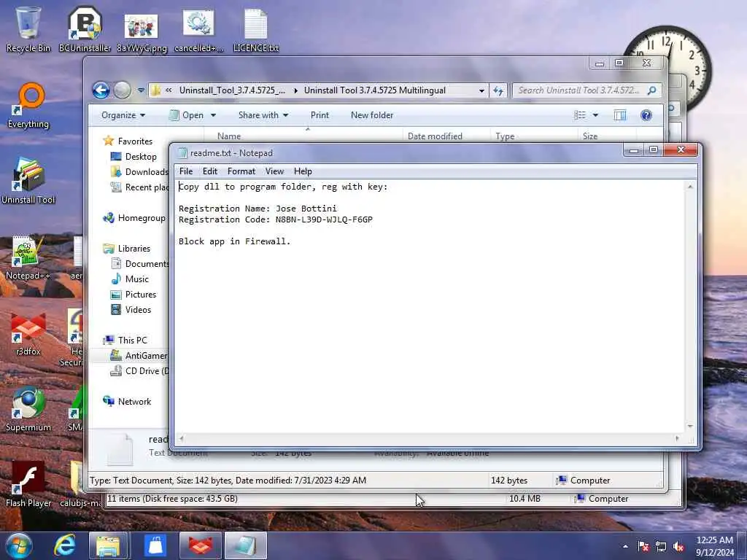Open the View menu in Notepad
The image size is (747, 560).
(274, 171)
